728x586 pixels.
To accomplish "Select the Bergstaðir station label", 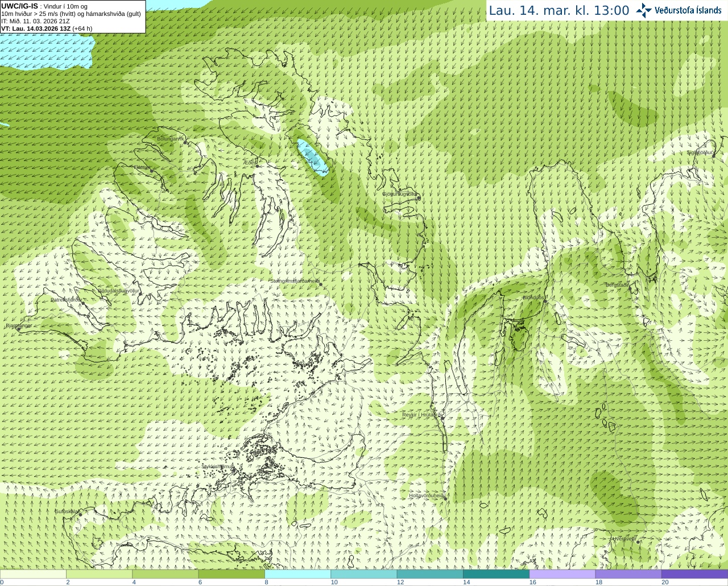I will click(617, 284).
